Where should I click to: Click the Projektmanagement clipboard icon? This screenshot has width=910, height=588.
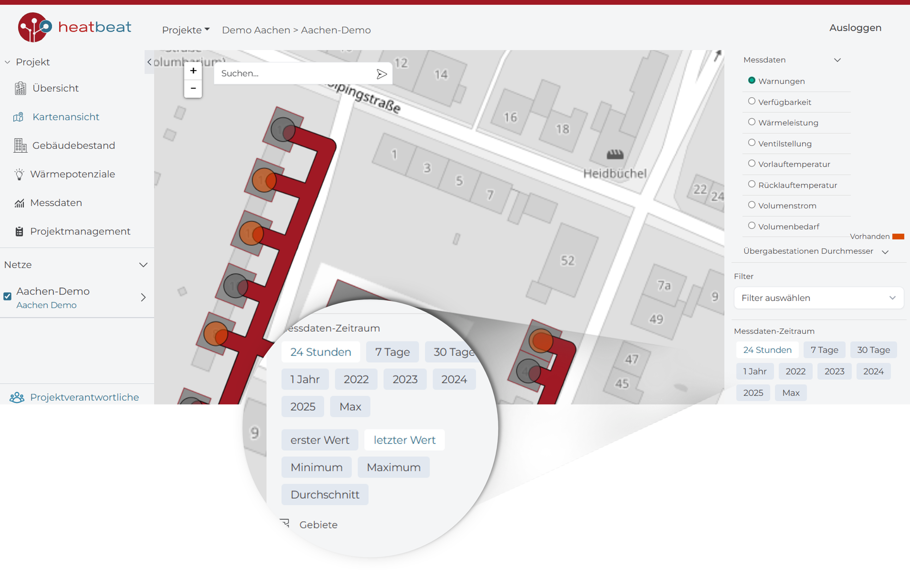[19, 231]
